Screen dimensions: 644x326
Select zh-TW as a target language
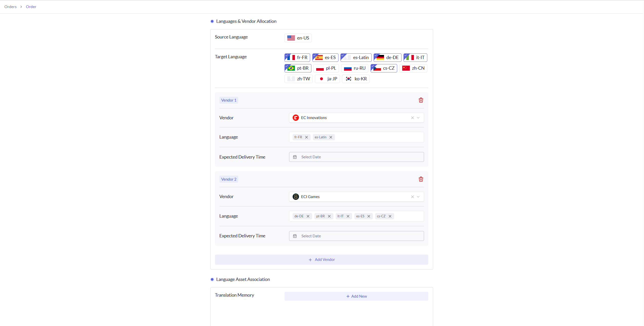point(298,79)
